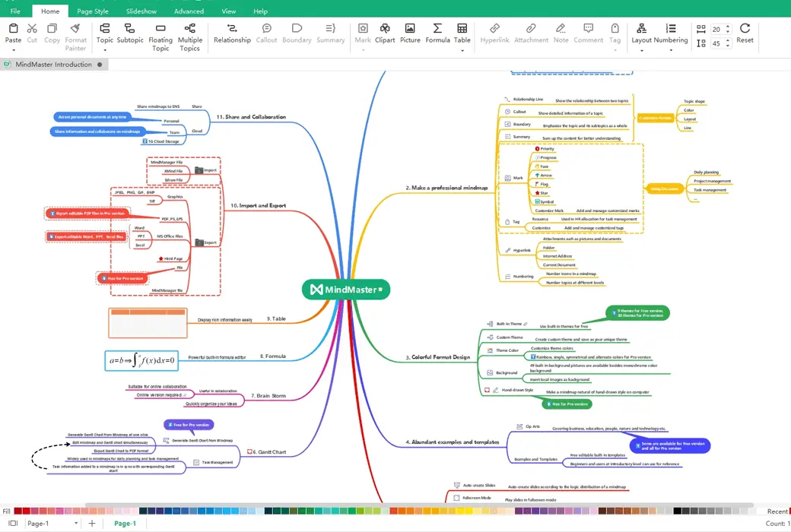
Task: Select the '11. Share and Collaboration' topic
Action: click(251, 116)
